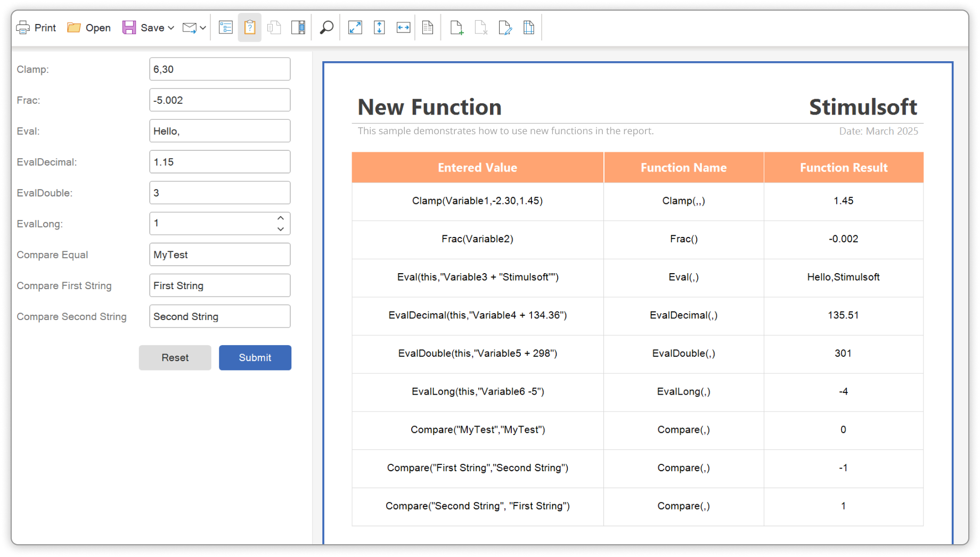This screenshot has height=557, width=980.
Task: Toggle the Parameters panel clipboard icon
Action: click(250, 28)
